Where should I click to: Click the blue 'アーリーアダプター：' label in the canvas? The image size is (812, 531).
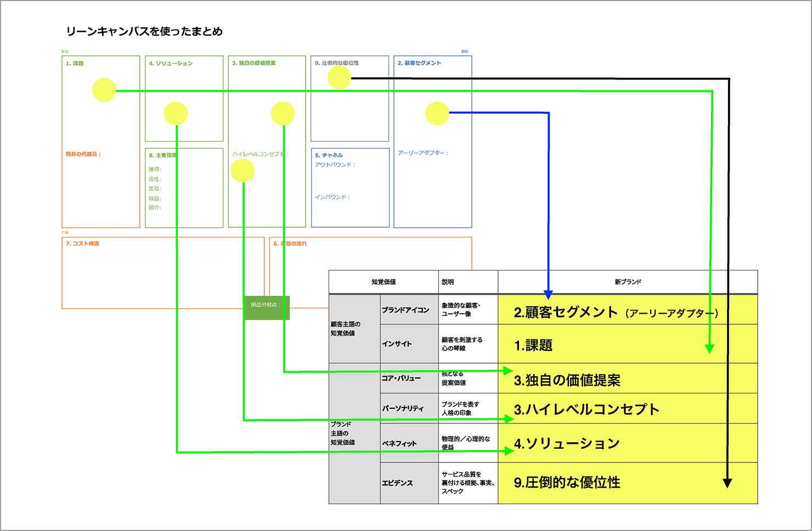pos(423,153)
